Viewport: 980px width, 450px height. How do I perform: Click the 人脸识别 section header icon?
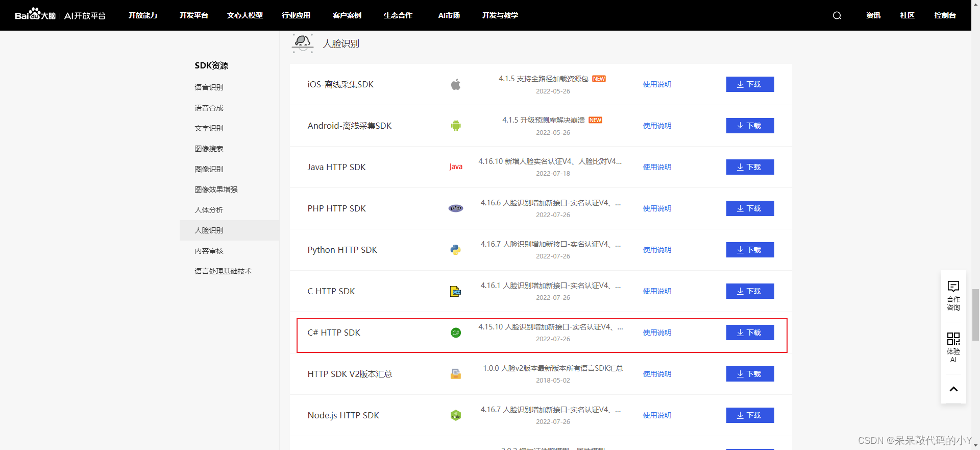303,43
